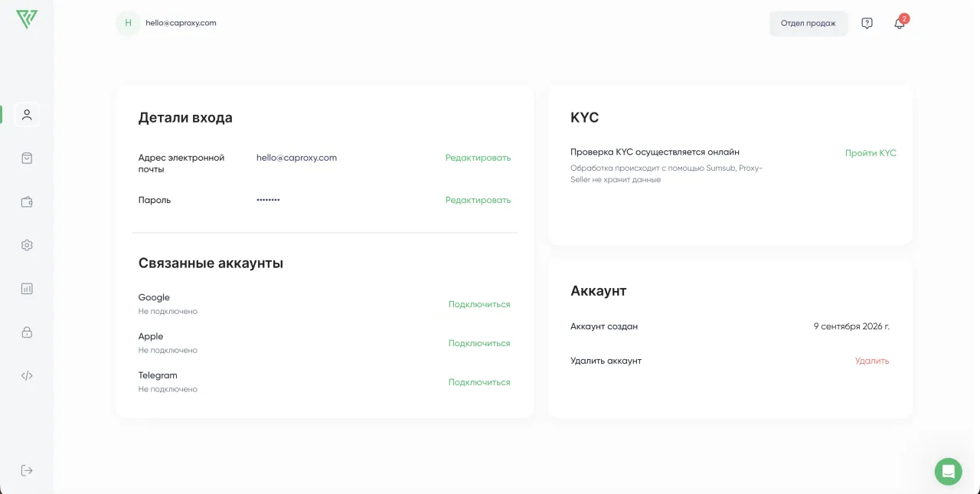Viewport: 980px width, 494px height.
Task: Click the KYC heading
Action: [x=584, y=118]
